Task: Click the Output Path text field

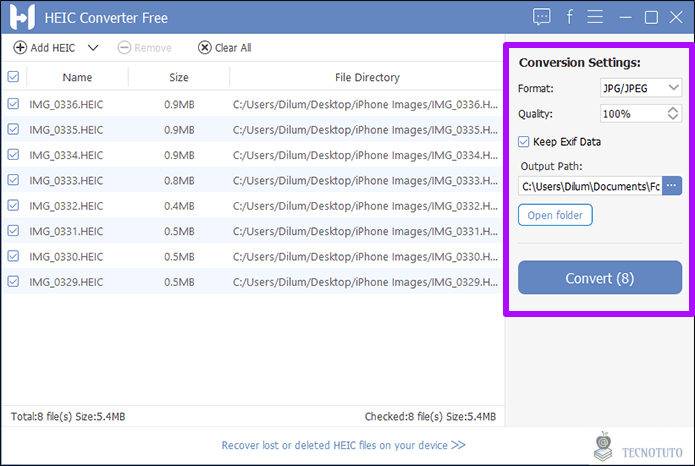Action: [x=590, y=186]
